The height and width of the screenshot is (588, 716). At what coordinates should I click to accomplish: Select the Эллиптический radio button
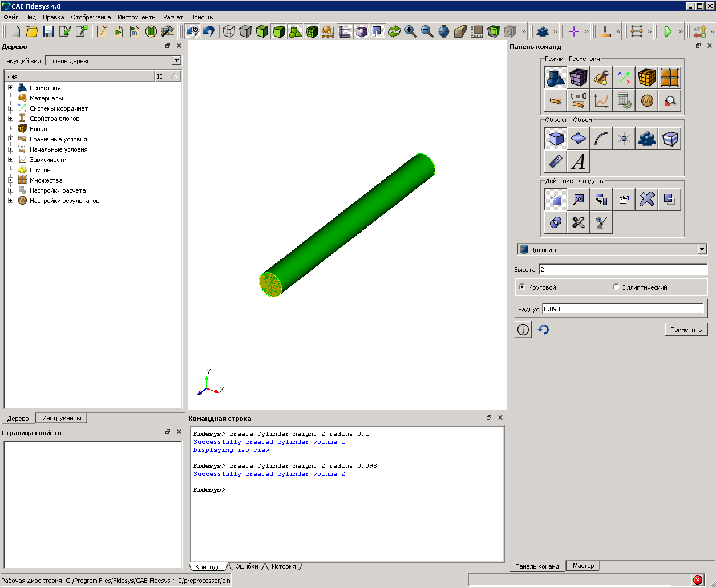pos(616,287)
